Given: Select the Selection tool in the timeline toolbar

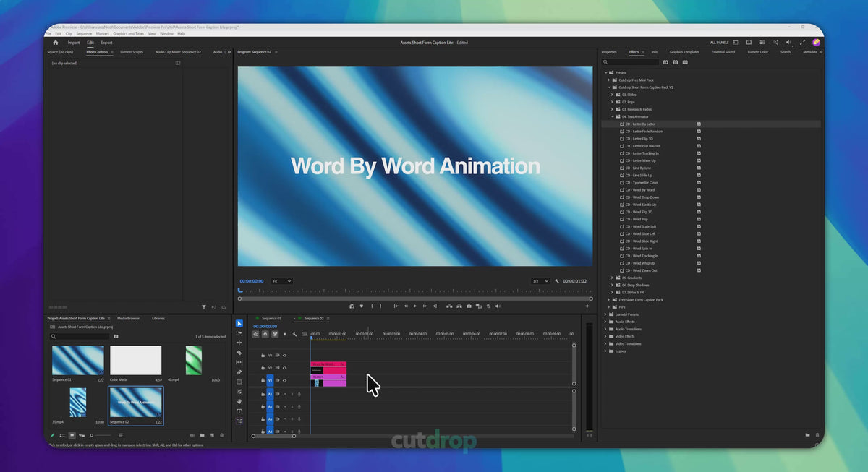Looking at the screenshot, I should (x=239, y=323).
